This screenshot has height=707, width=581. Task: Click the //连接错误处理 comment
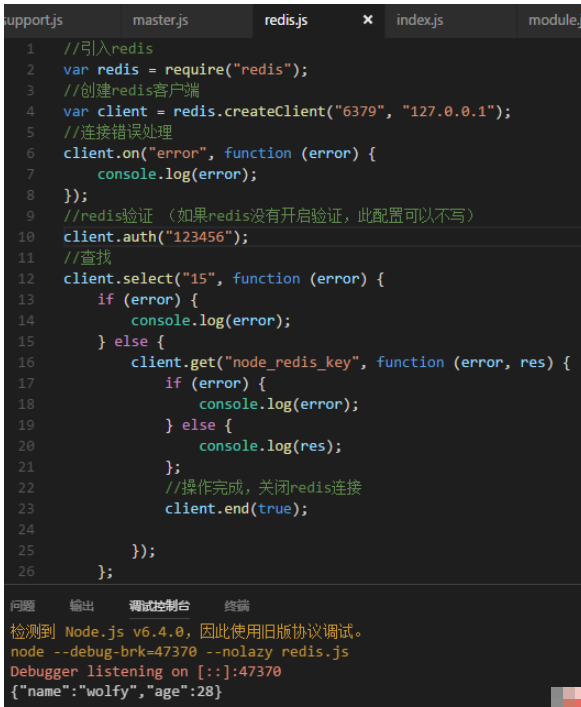[x=118, y=133]
